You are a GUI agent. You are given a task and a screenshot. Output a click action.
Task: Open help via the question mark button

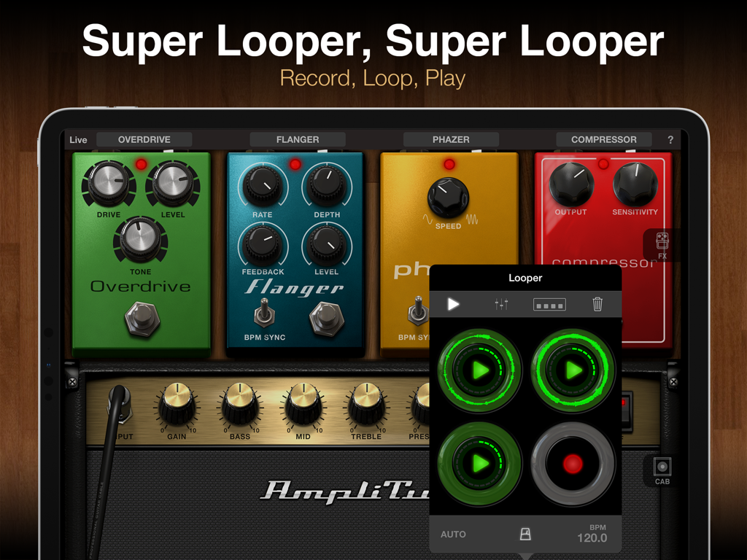point(670,139)
